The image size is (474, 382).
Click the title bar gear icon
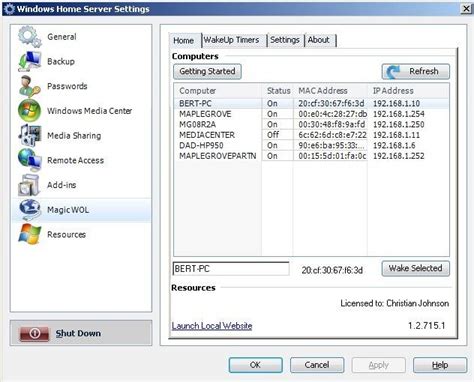tap(9, 9)
